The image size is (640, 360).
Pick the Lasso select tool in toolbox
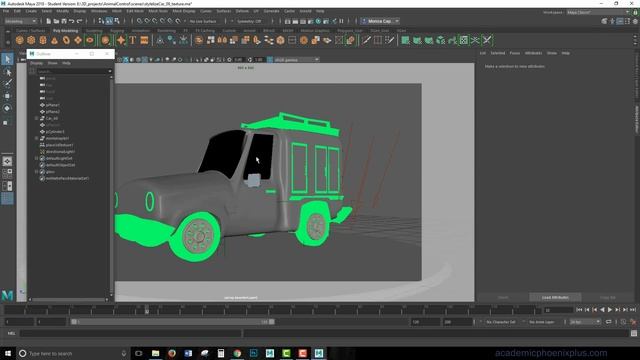coord(7,72)
